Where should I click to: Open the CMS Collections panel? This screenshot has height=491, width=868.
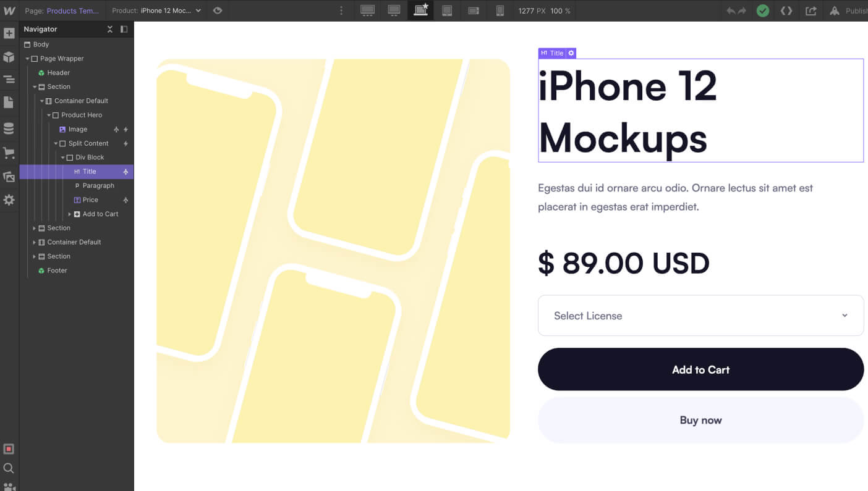(9, 128)
